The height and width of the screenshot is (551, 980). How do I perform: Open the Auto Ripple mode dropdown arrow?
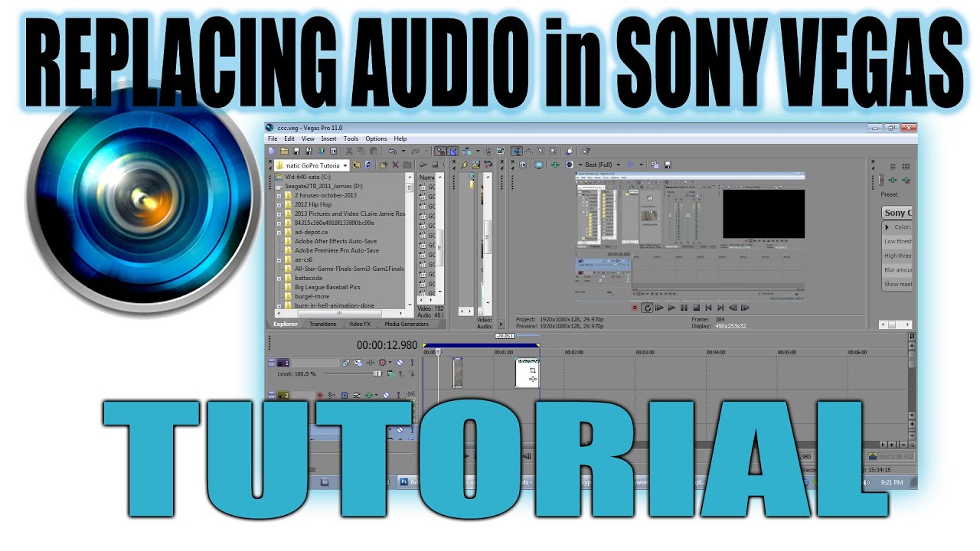click(478, 152)
